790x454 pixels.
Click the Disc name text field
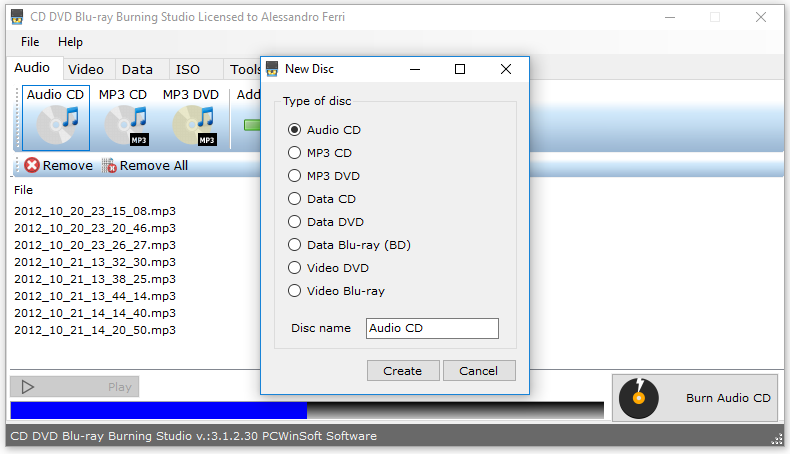[x=431, y=328]
